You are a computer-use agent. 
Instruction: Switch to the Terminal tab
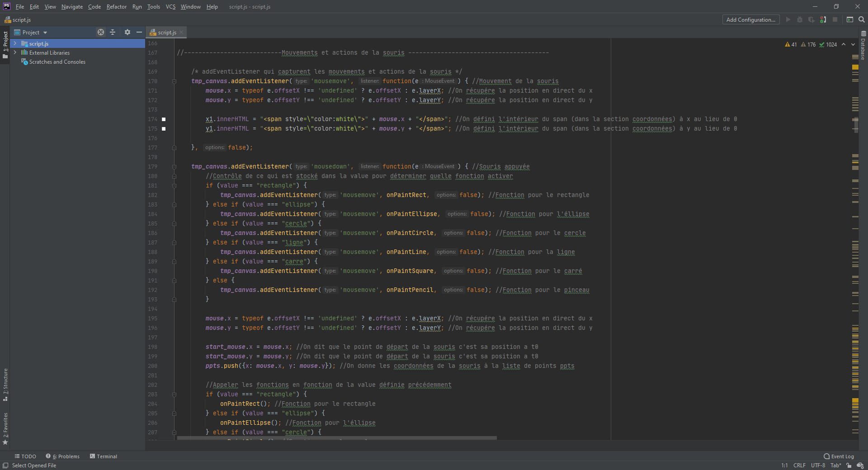click(104, 456)
